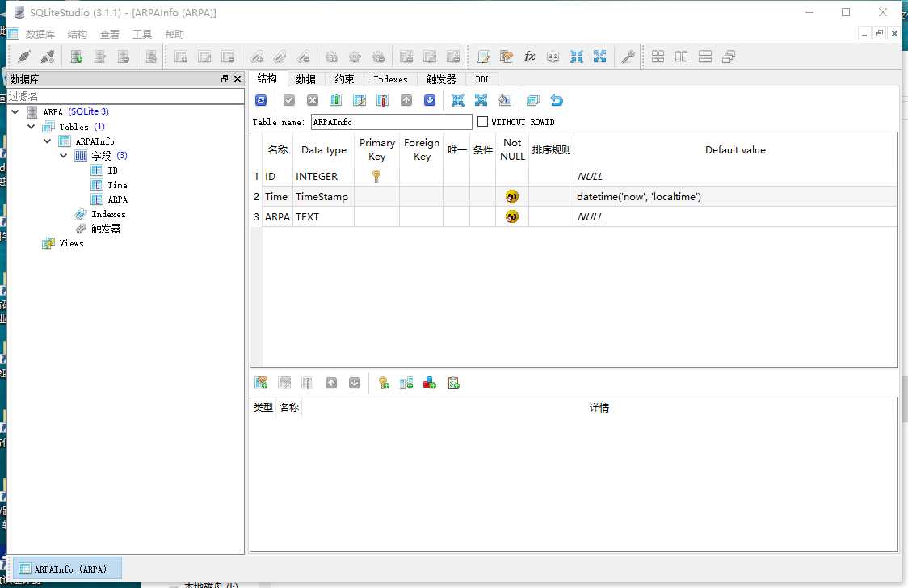The width and height of the screenshot is (908, 588).
Task: Click the Data type column header
Action: (x=324, y=150)
